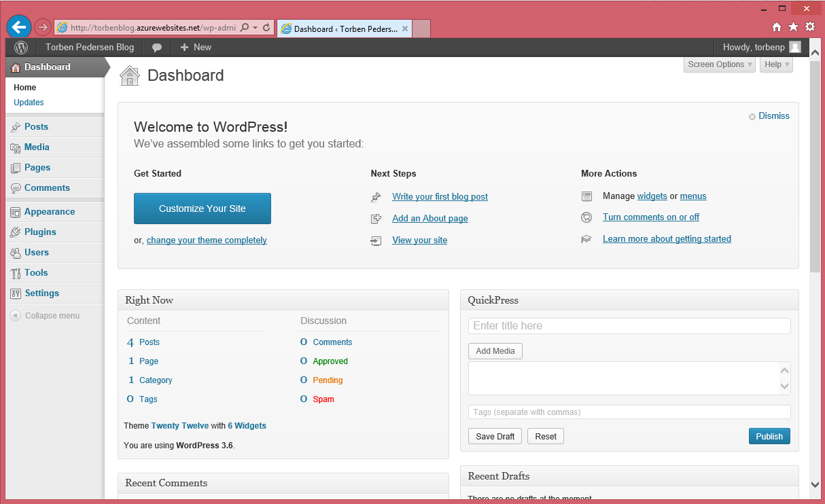Refresh the page with the reload icon
Viewport: 825px width, 504px height.
(266, 28)
